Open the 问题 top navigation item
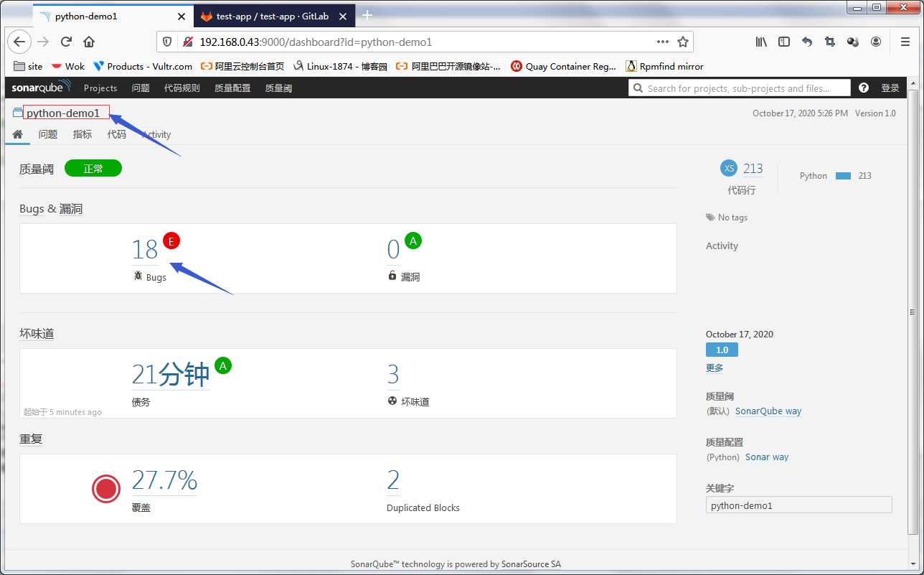 [141, 88]
